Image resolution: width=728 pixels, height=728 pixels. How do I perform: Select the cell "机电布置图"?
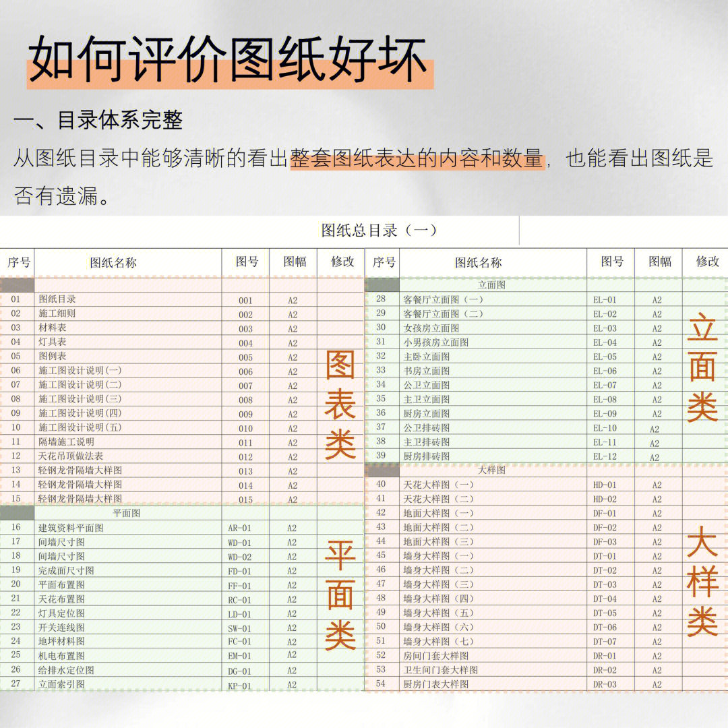[61, 656]
